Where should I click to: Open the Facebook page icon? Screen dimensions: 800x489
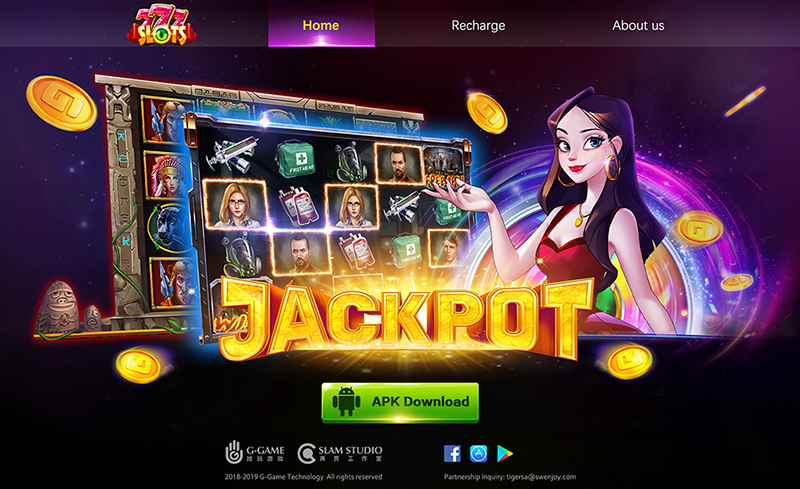point(452,453)
